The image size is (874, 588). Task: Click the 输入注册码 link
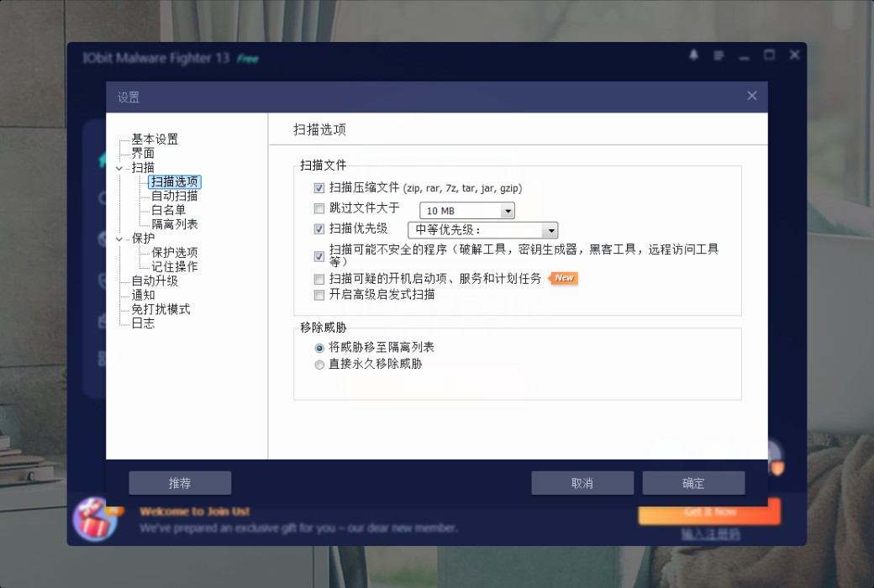tap(708, 533)
